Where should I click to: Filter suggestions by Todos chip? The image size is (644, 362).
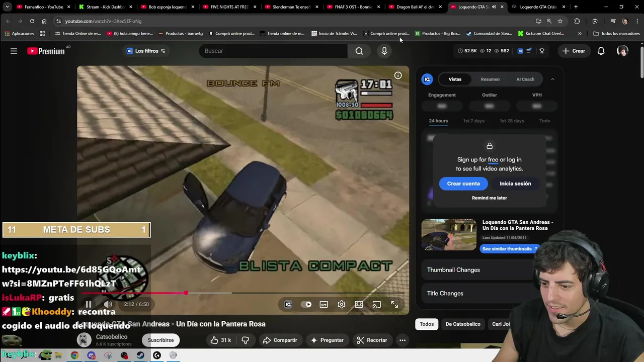427,324
